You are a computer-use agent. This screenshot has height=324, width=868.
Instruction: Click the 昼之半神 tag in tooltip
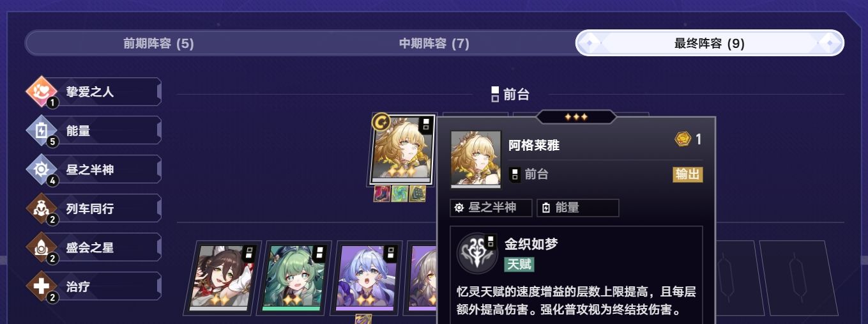(491, 208)
